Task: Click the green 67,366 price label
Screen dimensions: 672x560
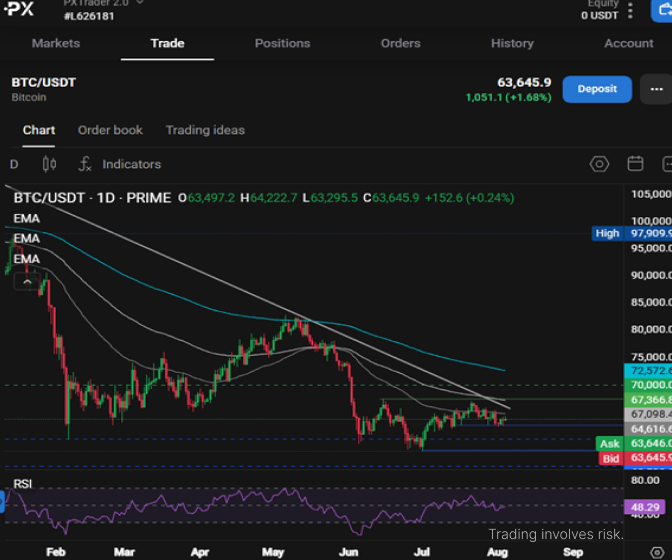Action: [648, 400]
